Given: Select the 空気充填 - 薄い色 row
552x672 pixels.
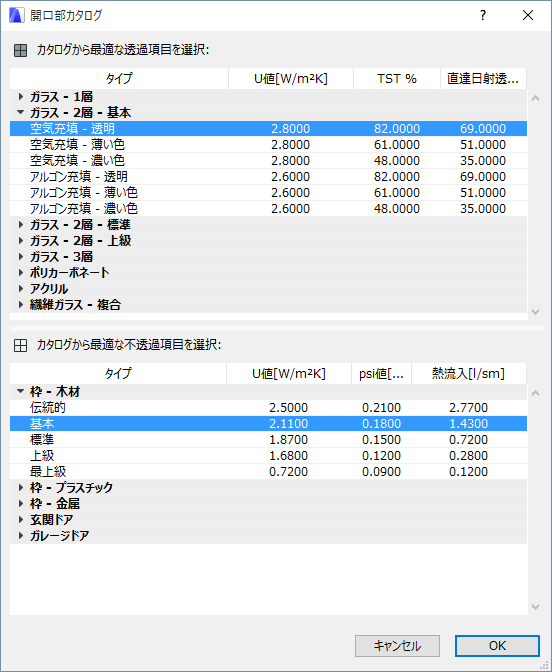Looking at the screenshot, I should pyautogui.click(x=268, y=144).
